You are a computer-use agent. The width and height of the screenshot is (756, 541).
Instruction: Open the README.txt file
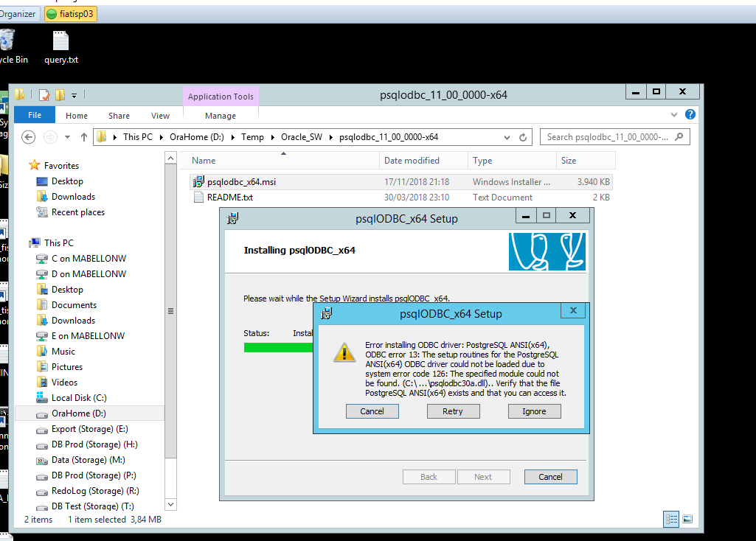coord(229,197)
